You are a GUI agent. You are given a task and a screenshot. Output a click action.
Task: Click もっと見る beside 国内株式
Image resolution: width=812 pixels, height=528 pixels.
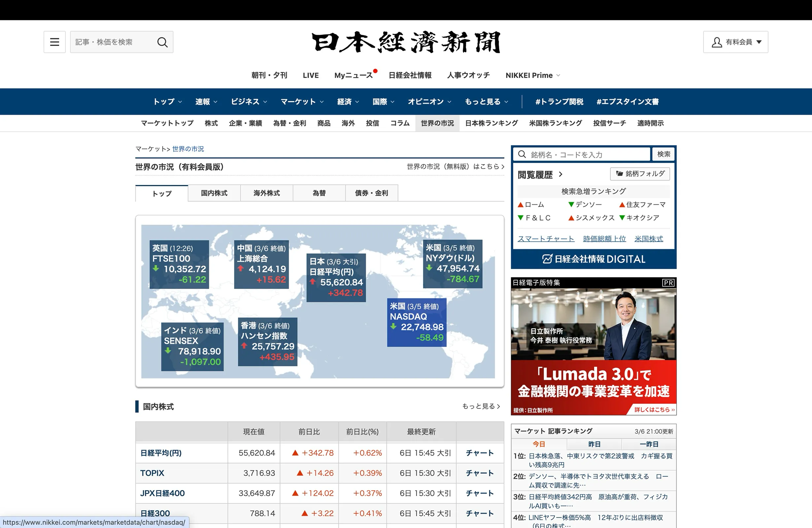[481, 406]
